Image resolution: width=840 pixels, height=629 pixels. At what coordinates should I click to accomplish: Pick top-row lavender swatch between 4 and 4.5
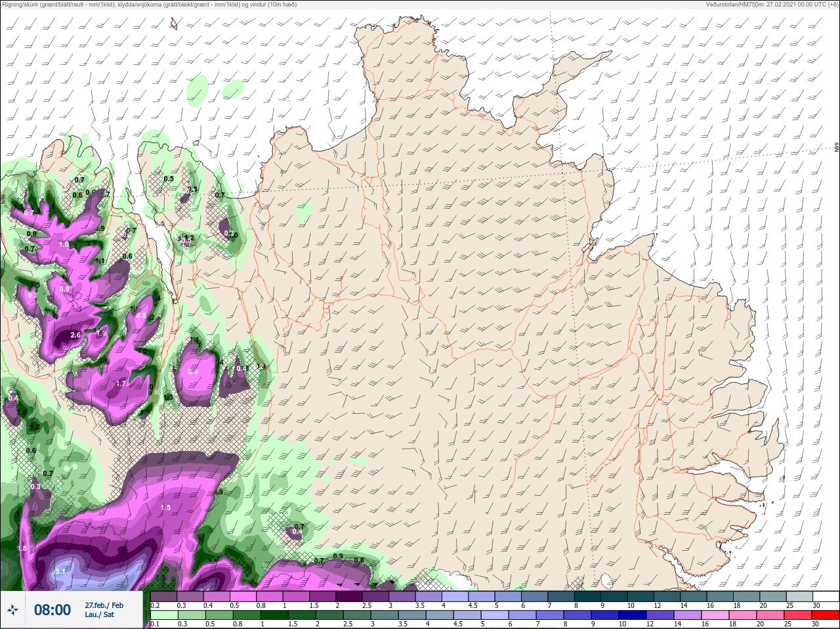(x=455, y=597)
